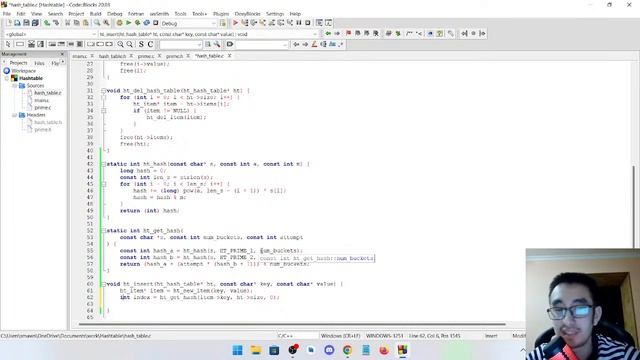Open the search text combo box
The height and width of the screenshot is (360, 640).
coord(181,44)
